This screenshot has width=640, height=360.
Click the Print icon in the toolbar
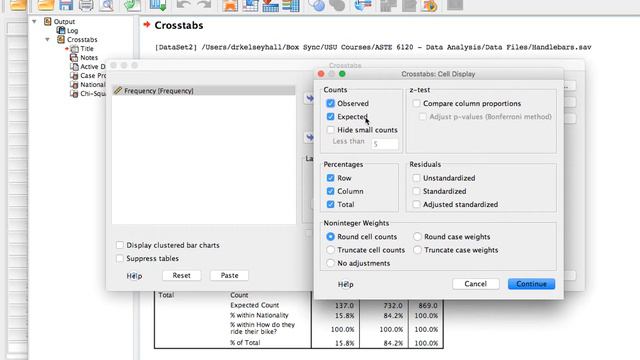pyautogui.click(x=86, y=5)
